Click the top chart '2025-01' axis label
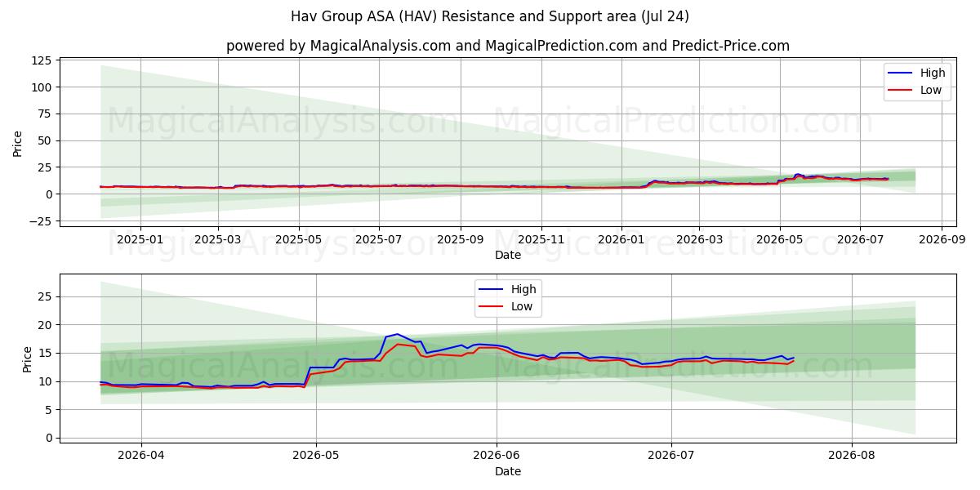980x490 pixels. tap(140, 239)
